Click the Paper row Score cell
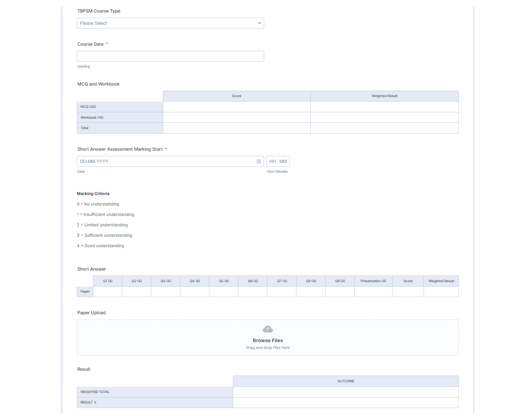 (x=408, y=291)
